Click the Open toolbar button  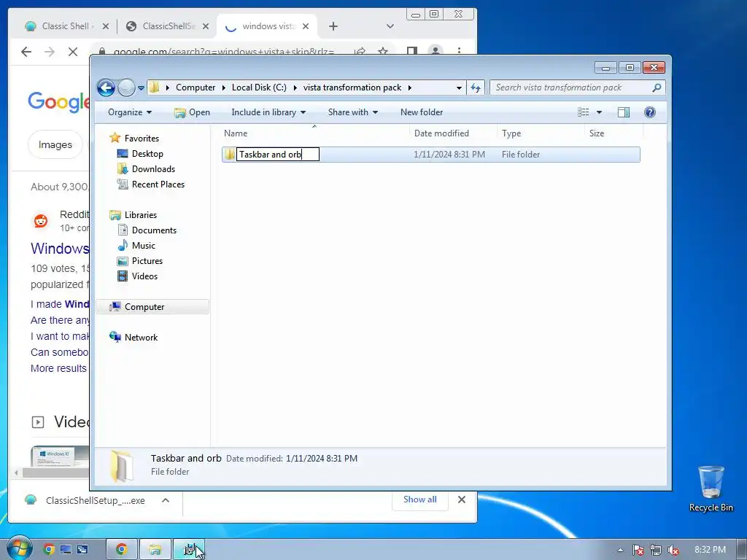coord(192,112)
